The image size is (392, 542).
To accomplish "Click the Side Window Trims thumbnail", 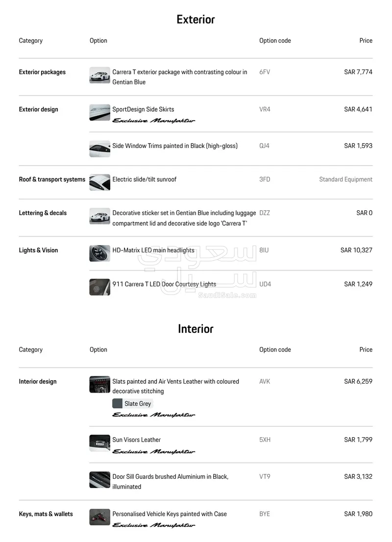I will pyautogui.click(x=99, y=149).
